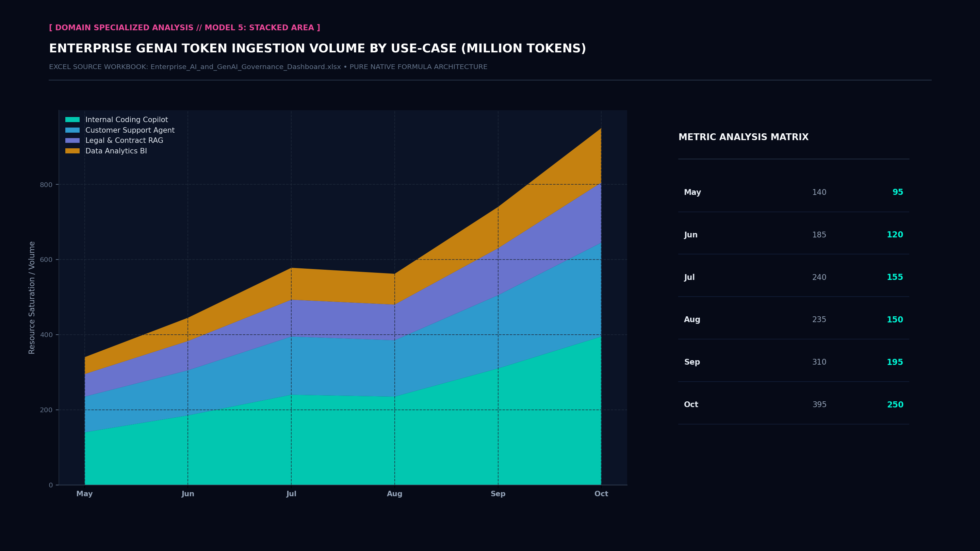Click the 400 y-axis tick label
The height and width of the screenshot is (551, 980).
click(x=46, y=335)
